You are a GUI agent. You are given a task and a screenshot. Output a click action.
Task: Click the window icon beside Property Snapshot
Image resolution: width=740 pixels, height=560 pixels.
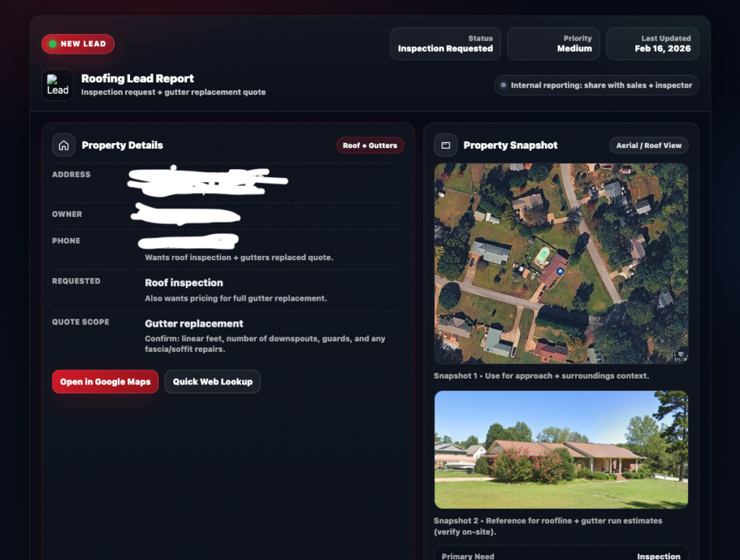click(445, 145)
